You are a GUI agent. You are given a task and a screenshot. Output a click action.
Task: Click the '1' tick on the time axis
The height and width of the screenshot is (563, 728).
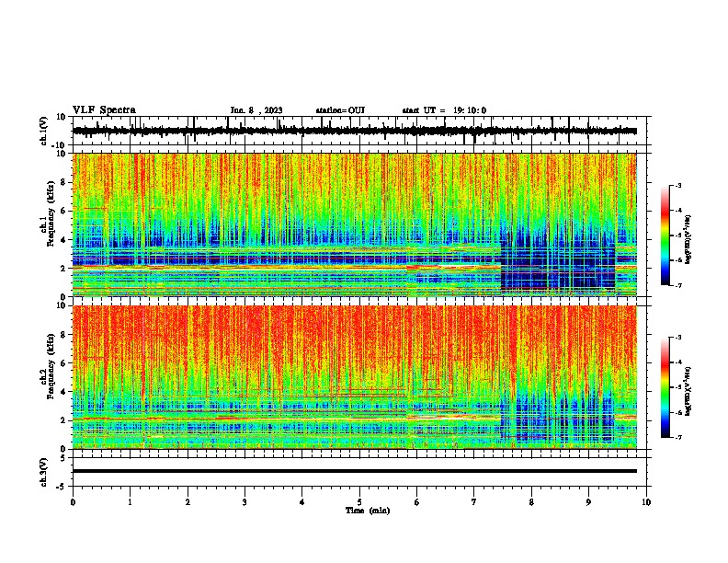pos(130,502)
